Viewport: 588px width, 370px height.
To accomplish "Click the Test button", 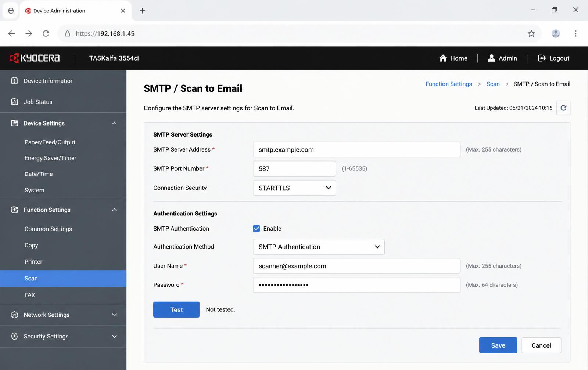I will [176, 310].
